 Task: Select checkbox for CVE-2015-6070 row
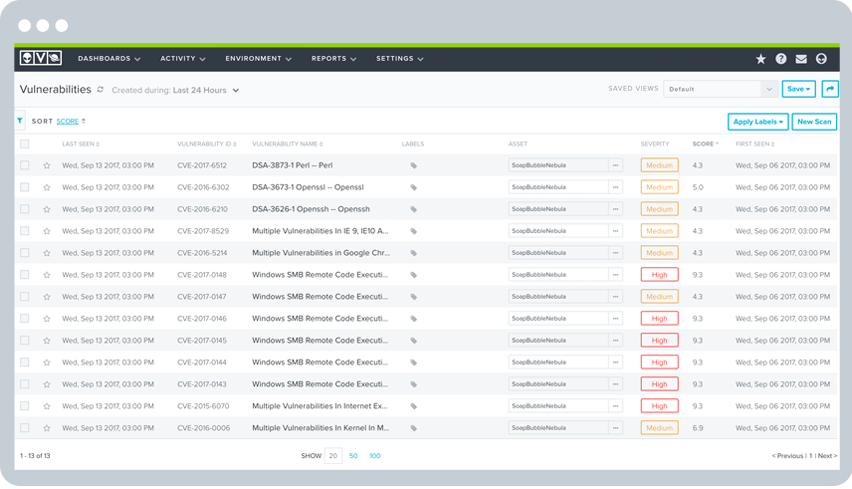coord(25,406)
